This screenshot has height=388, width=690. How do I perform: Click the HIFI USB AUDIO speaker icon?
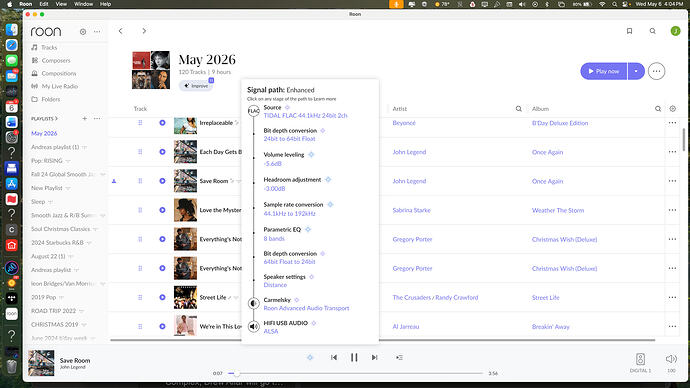point(254,326)
